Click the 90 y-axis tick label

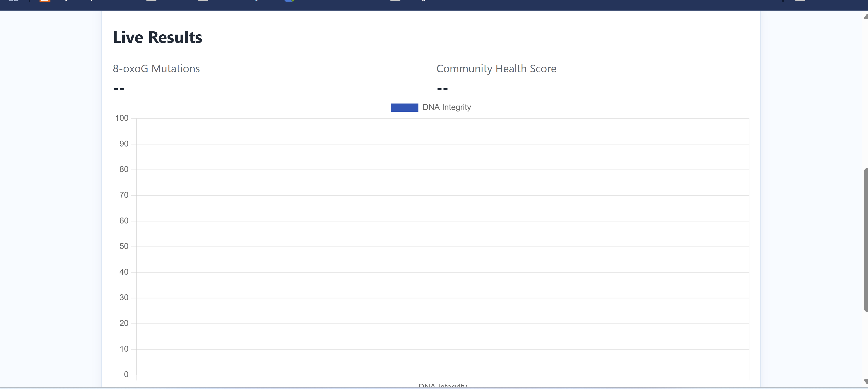pyautogui.click(x=124, y=144)
